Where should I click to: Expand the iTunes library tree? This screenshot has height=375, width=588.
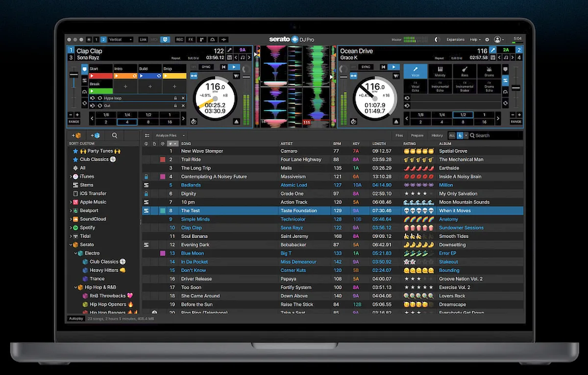click(x=71, y=176)
